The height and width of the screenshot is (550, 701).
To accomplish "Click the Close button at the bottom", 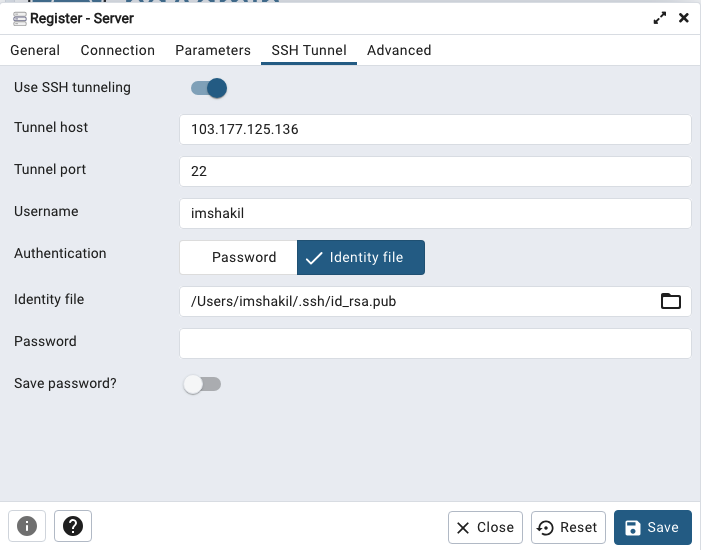I will pyautogui.click(x=485, y=527).
